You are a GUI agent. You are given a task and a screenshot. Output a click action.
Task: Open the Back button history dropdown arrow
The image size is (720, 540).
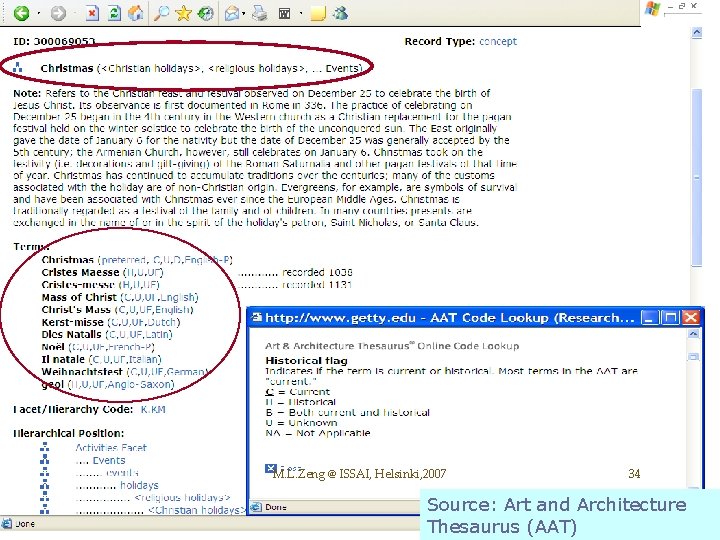(x=39, y=13)
